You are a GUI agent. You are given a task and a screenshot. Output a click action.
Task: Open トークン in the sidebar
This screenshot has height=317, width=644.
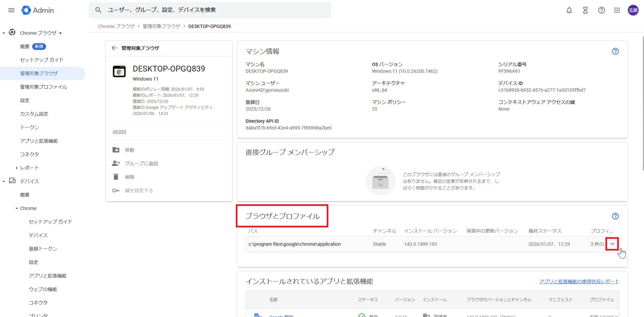[30, 127]
